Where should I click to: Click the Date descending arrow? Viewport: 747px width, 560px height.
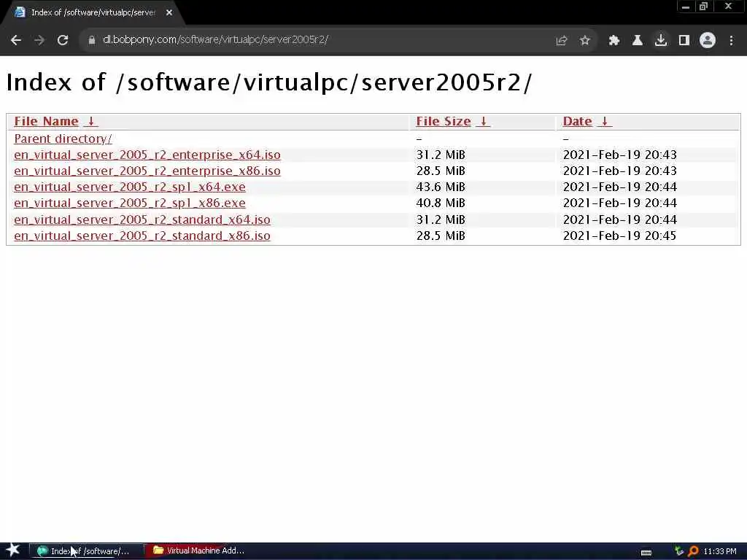click(605, 122)
